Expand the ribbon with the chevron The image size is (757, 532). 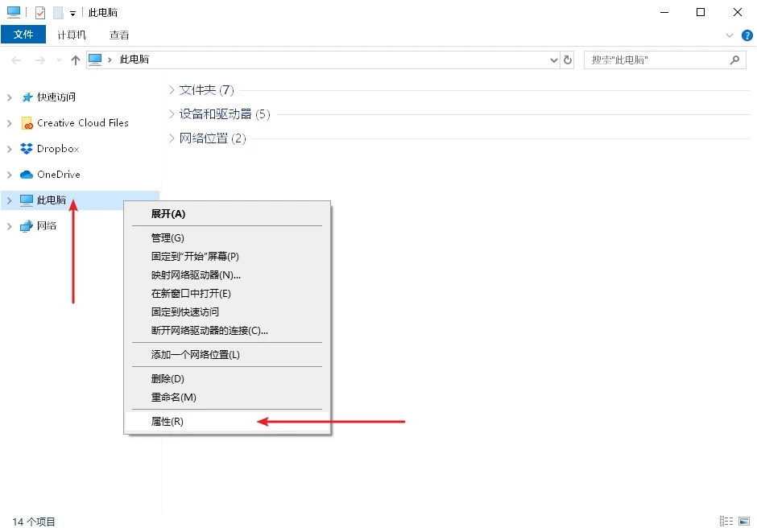(729, 35)
